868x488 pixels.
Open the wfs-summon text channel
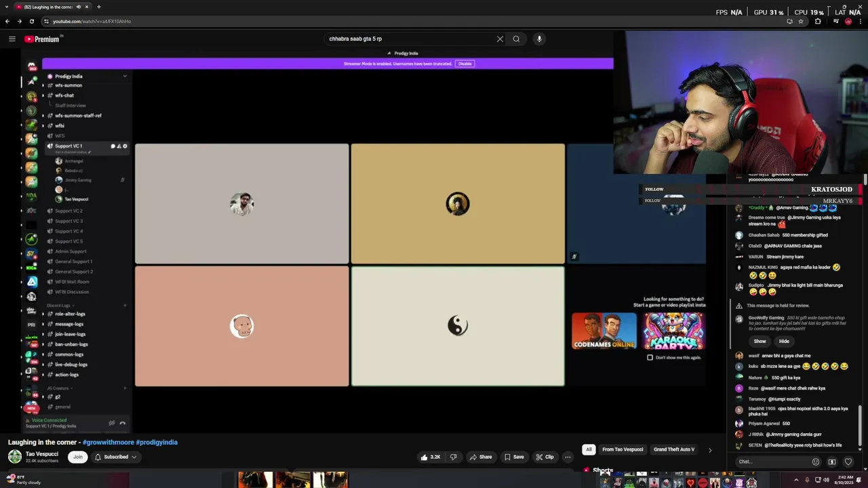68,85
